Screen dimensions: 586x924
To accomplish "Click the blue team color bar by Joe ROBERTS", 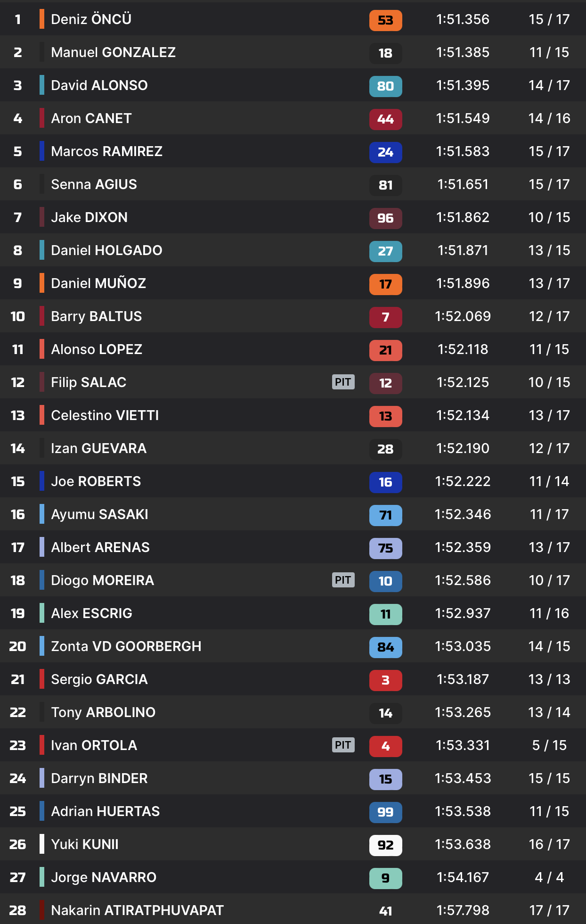I will (x=42, y=481).
